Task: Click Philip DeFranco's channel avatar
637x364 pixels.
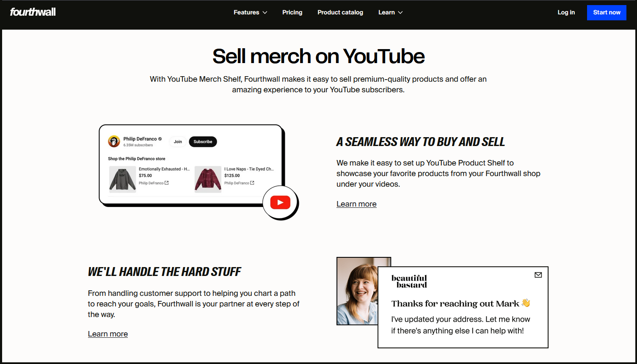Action: (x=114, y=141)
